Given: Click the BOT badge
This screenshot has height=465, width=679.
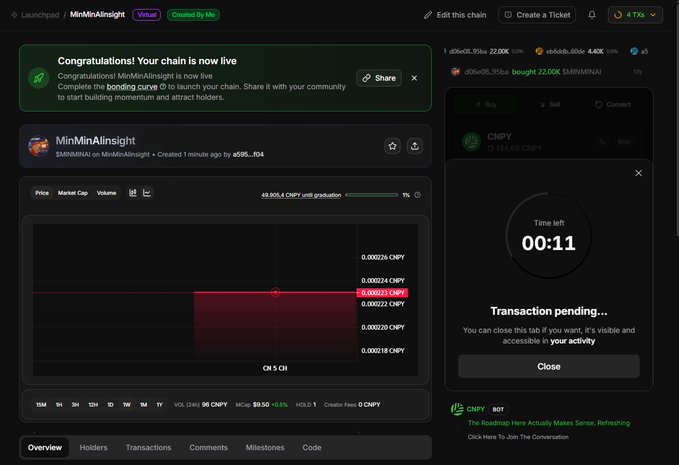Looking at the screenshot, I should (498, 409).
